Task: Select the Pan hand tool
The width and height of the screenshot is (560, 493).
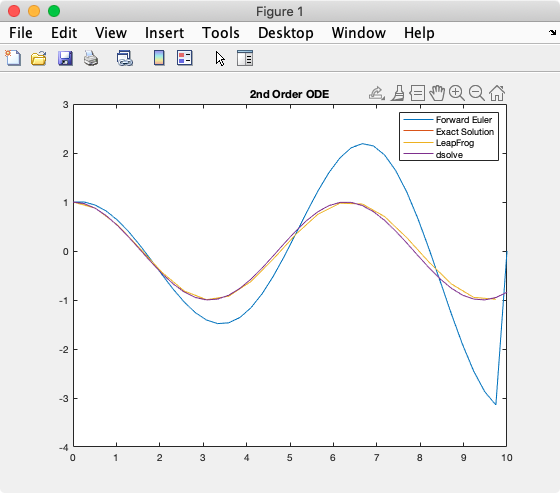Action: tap(437, 93)
